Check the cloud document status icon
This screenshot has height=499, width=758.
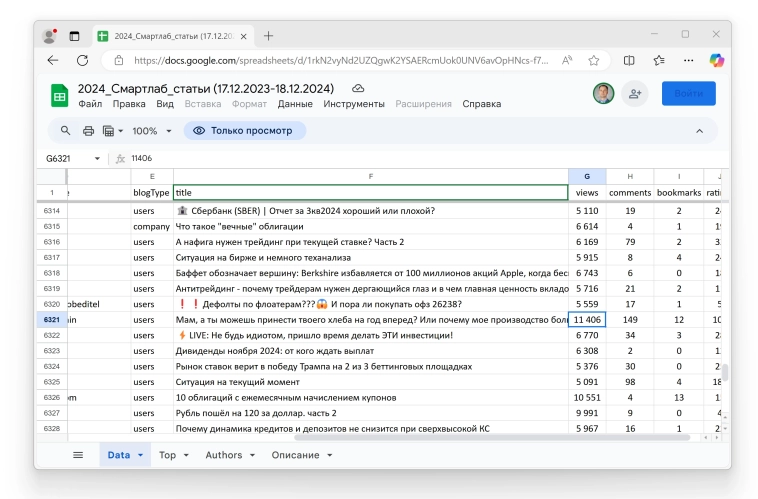(358, 88)
